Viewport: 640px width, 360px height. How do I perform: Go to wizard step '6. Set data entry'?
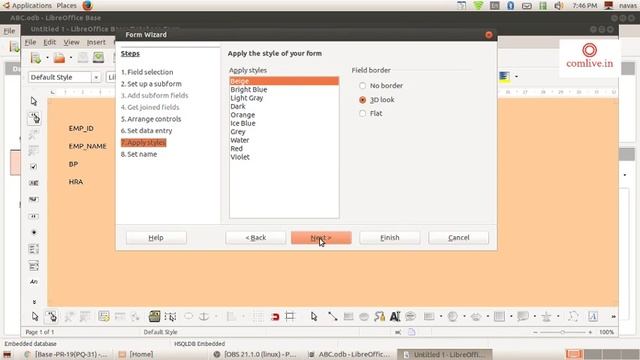pyautogui.click(x=147, y=131)
